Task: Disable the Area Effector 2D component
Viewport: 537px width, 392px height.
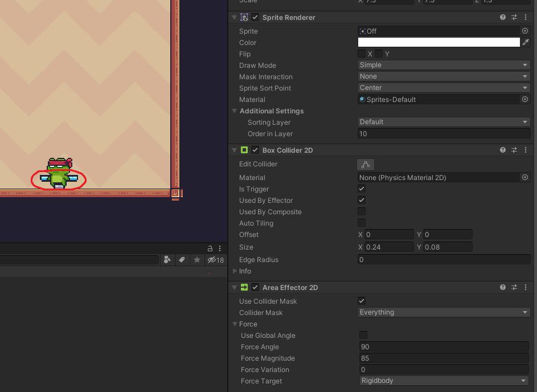Action: click(x=255, y=287)
